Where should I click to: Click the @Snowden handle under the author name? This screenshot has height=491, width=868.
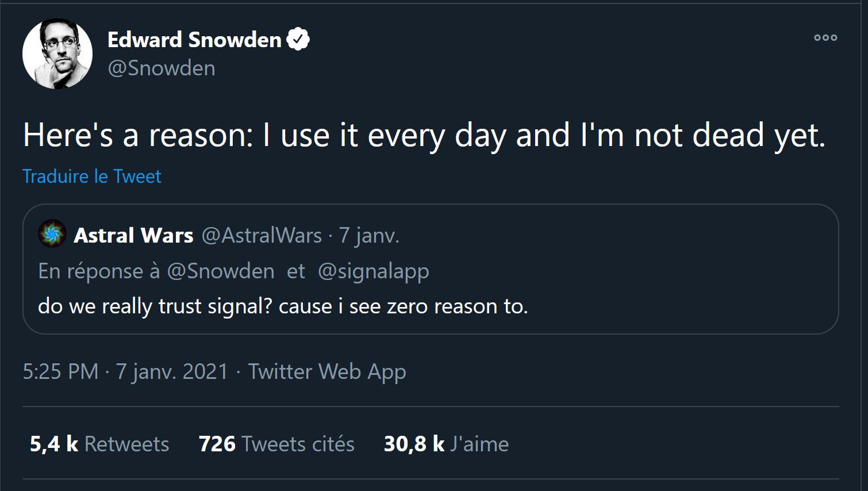pos(162,68)
